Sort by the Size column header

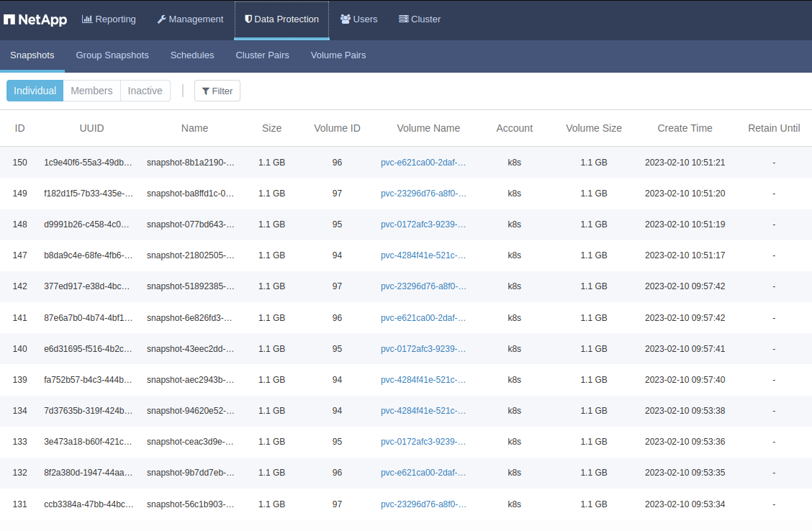272,128
